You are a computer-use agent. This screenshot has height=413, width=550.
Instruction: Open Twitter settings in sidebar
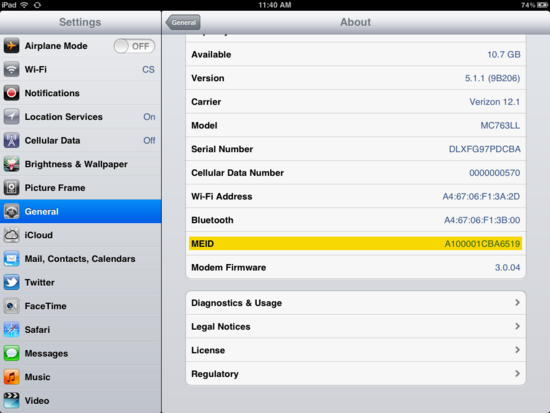[81, 282]
